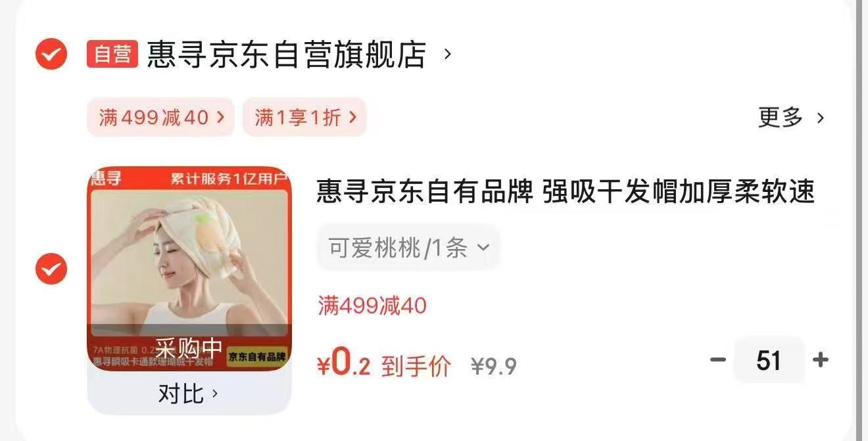Open the 满1享1折 coupon tag
This screenshot has width=868, height=441.
point(304,118)
